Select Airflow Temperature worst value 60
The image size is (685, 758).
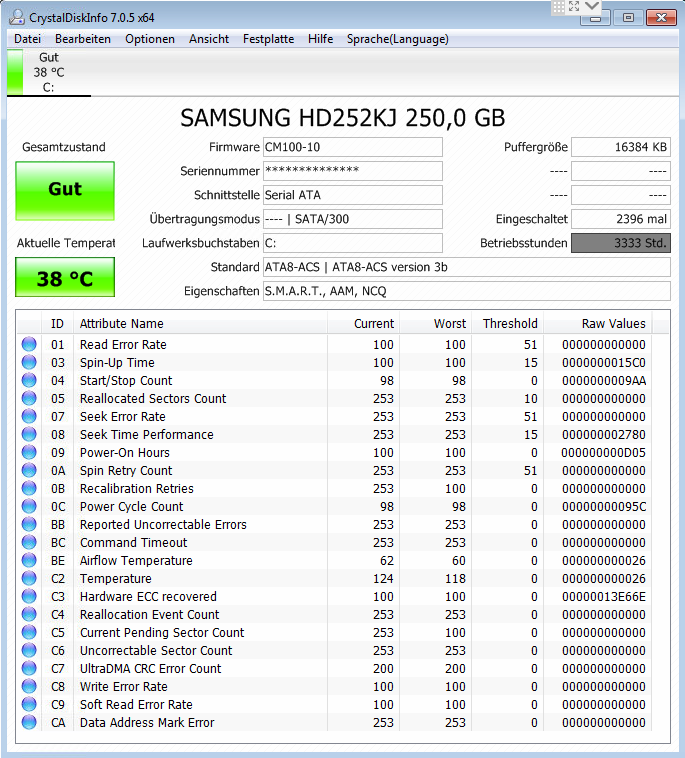tap(458, 561)
